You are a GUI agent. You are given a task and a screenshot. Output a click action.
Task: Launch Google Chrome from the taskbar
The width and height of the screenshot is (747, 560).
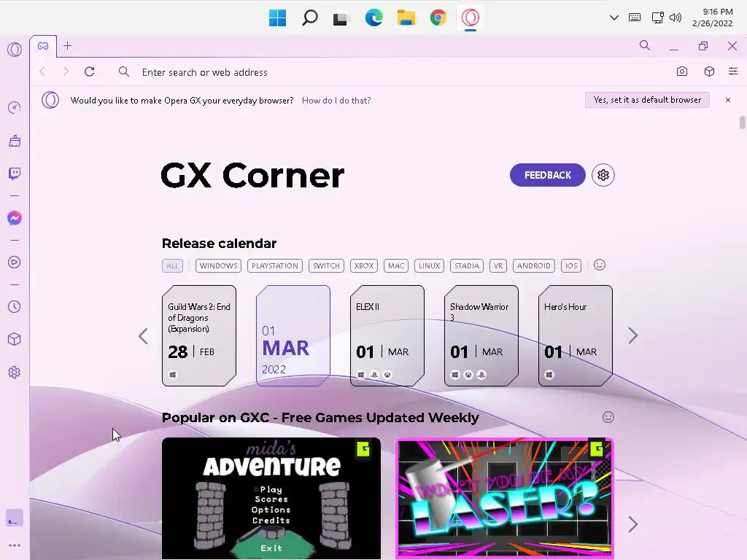[438, 18]
